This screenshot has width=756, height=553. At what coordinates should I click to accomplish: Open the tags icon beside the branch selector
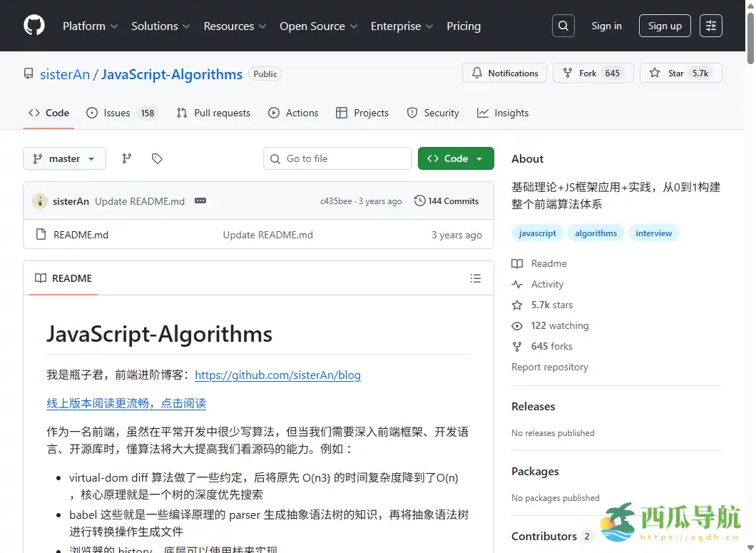[x=157, y=158]
